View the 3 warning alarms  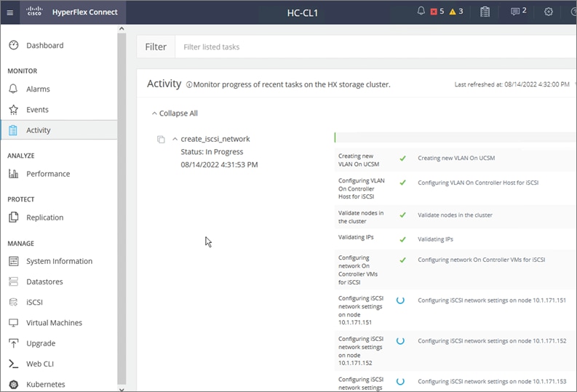tap(456, 12)
